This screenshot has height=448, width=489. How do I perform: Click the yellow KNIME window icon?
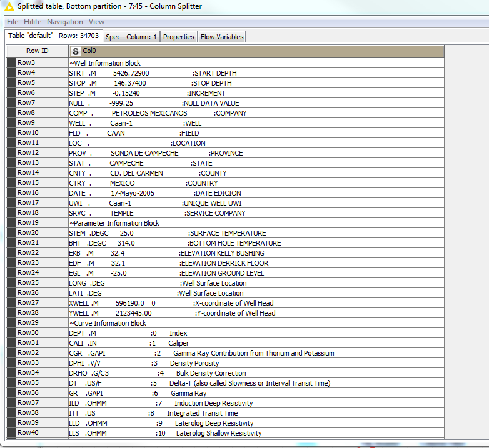coord(9,6)
